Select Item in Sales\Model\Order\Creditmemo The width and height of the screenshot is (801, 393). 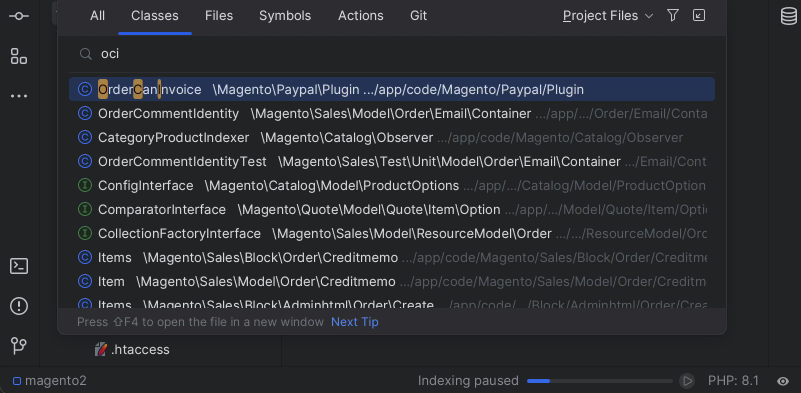point(392,282)
